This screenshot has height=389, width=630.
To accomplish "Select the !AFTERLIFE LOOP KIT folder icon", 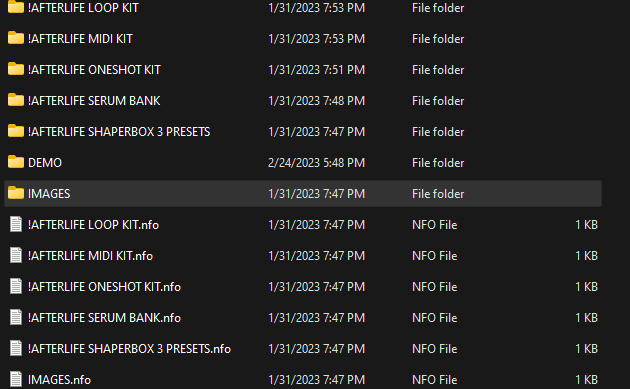I will click(x=16, y=7).
